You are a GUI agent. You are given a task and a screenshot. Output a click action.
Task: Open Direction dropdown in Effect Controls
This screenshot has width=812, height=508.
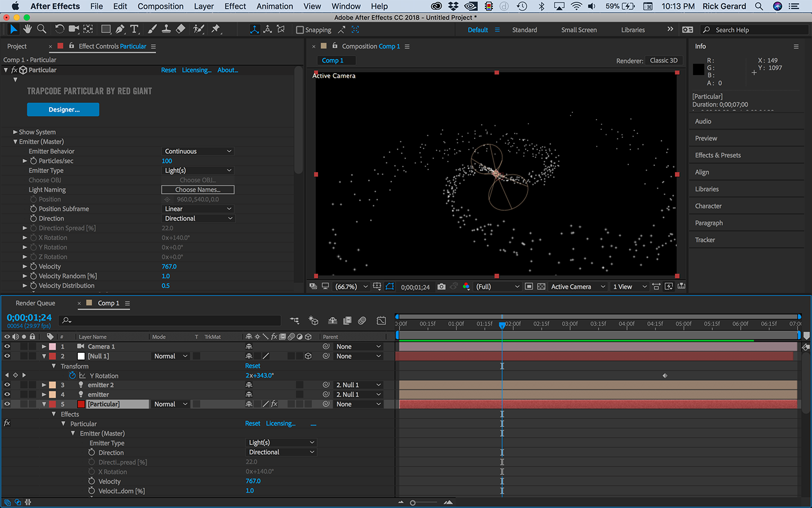pyautogui.click(x=198, y=218)
